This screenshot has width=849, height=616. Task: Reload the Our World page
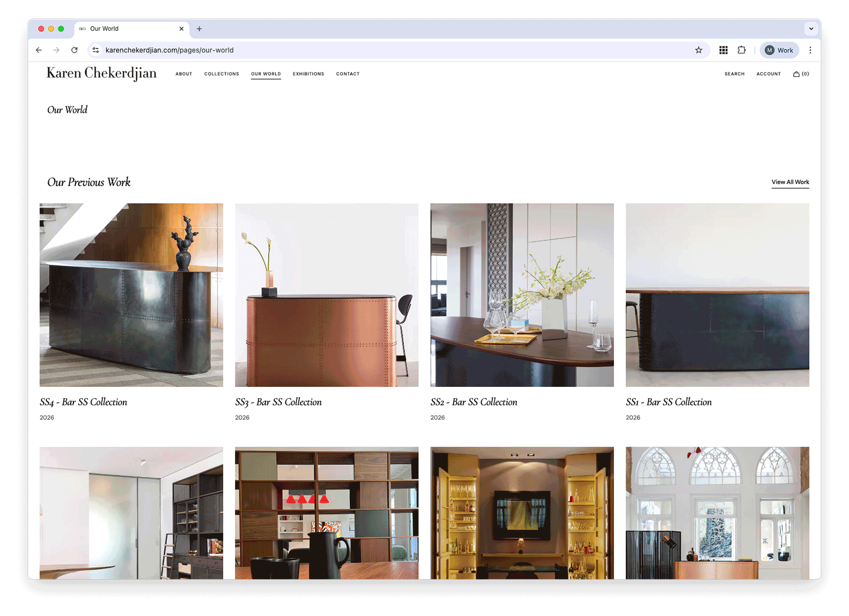(x=74, y=50)
